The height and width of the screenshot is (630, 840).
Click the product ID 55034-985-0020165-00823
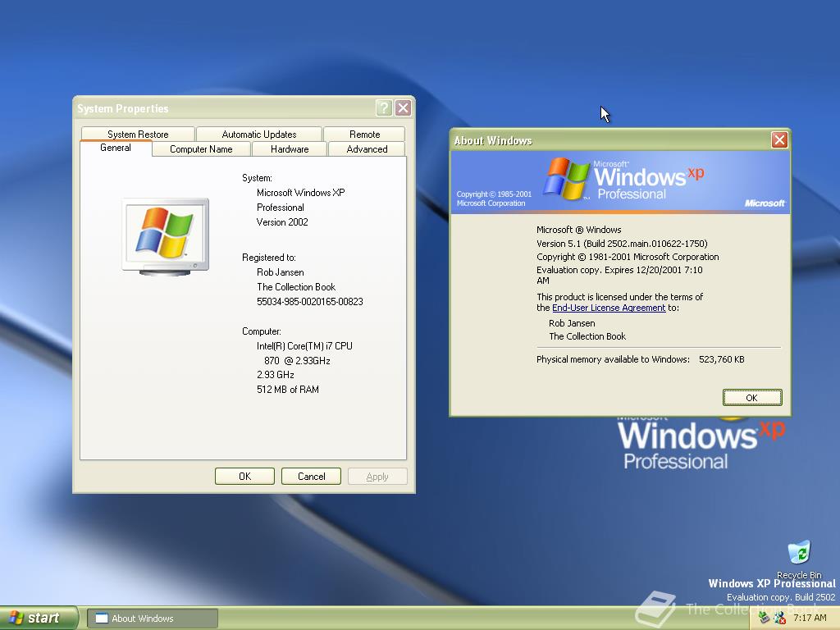tap(309, 302)
